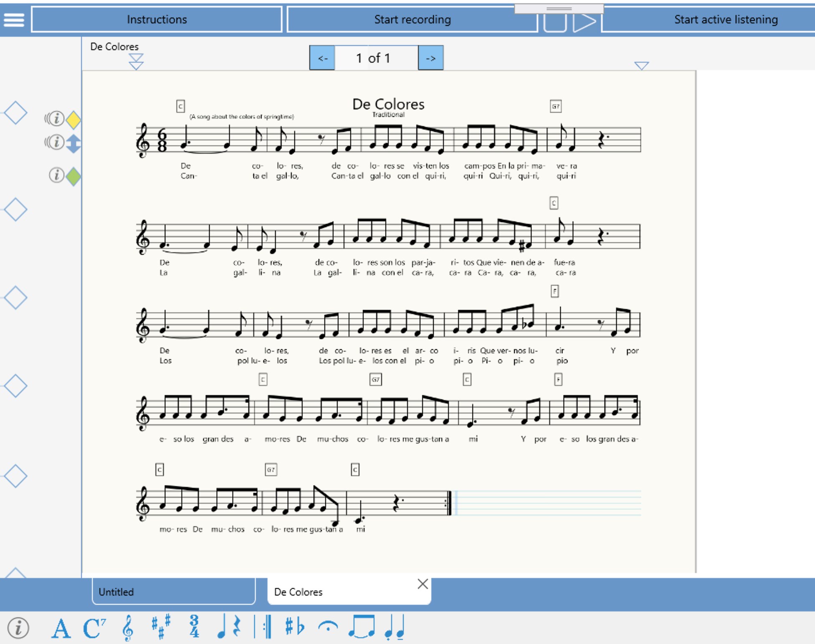Screen dimensions: 815x644
Task: Toggle the first empty diamond beside staff one
Action: coord(16,113)
